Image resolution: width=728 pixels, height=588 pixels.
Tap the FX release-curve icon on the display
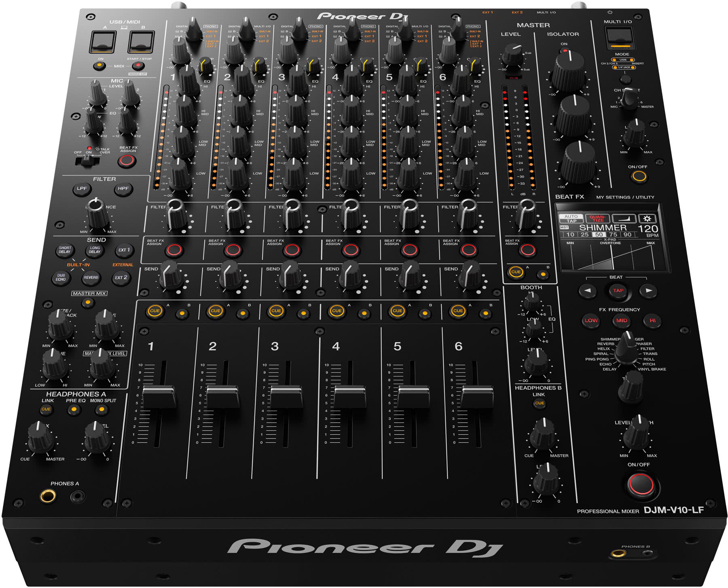click(624, 219)
